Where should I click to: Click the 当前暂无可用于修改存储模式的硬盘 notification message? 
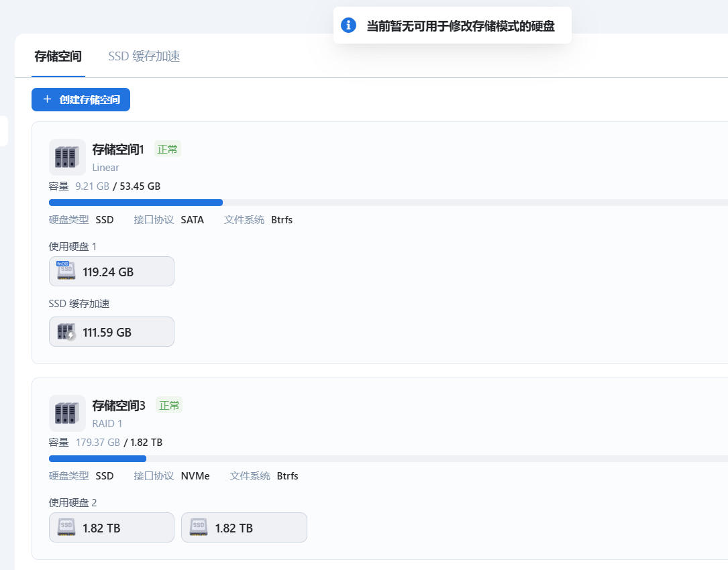460,26
